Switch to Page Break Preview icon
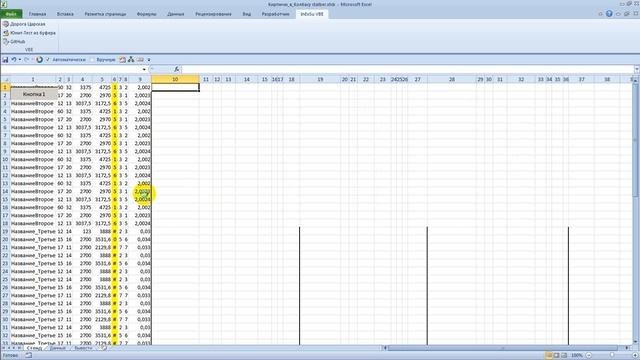The height and width of the screenshot is (360, 640). (564, 356)
